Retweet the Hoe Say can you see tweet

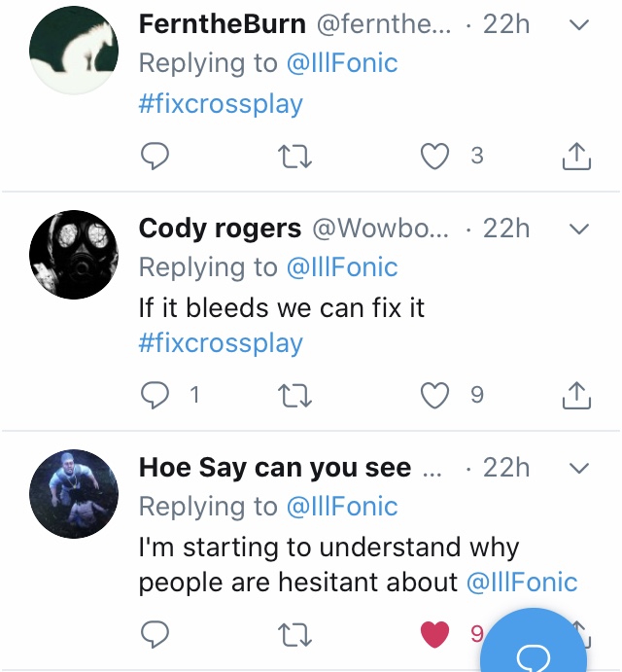tap(292, 634)
